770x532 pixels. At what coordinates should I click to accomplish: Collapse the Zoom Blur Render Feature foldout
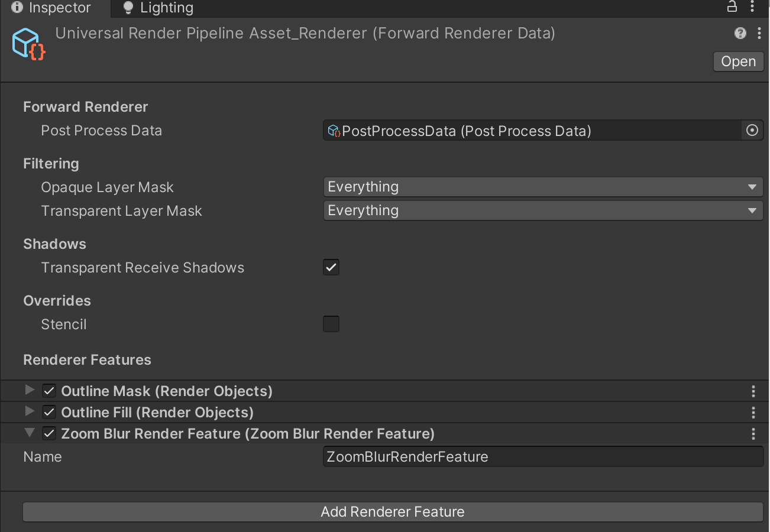[30, 433]
